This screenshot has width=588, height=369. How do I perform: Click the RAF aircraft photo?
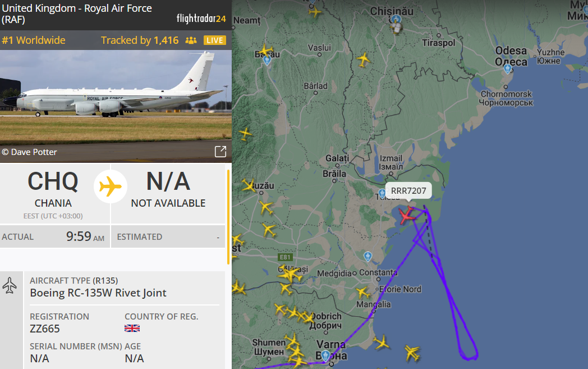(x=116, y=106)
